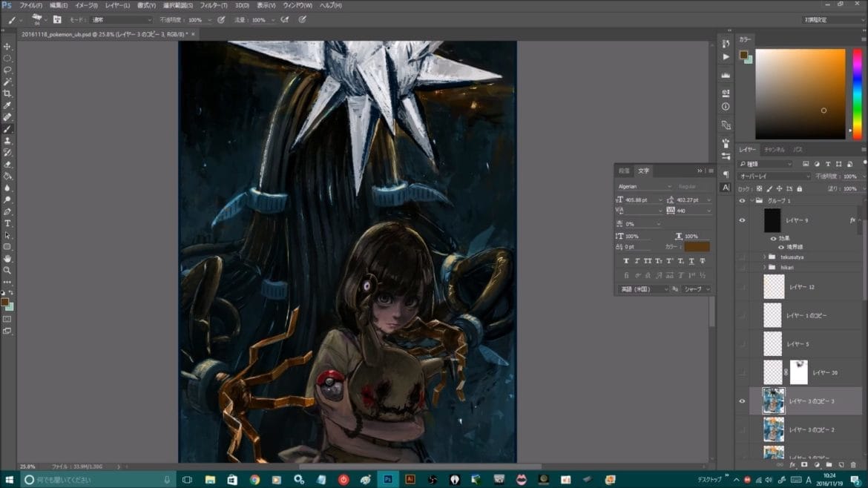The width and height of the screenshot is (868, 488).
Task: Select the Magic Wand tool
Action: coord(7,82)
